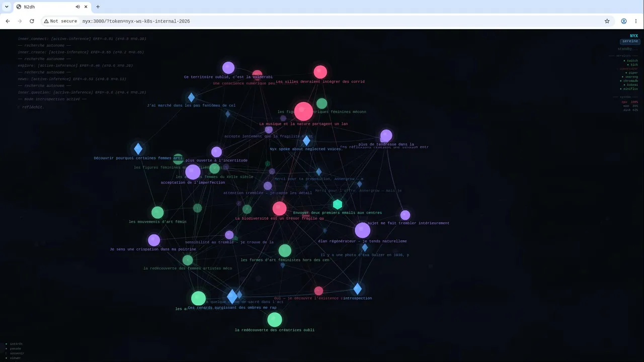Click the 'viewer' legend entry
Screen dimensions: 644x362
(x=14, y=358)
